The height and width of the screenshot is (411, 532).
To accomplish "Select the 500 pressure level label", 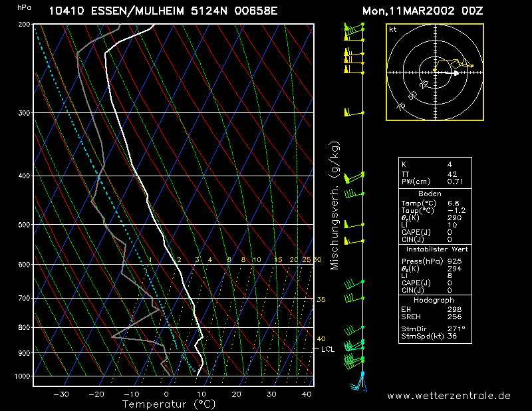I will [x=25, y=225].
